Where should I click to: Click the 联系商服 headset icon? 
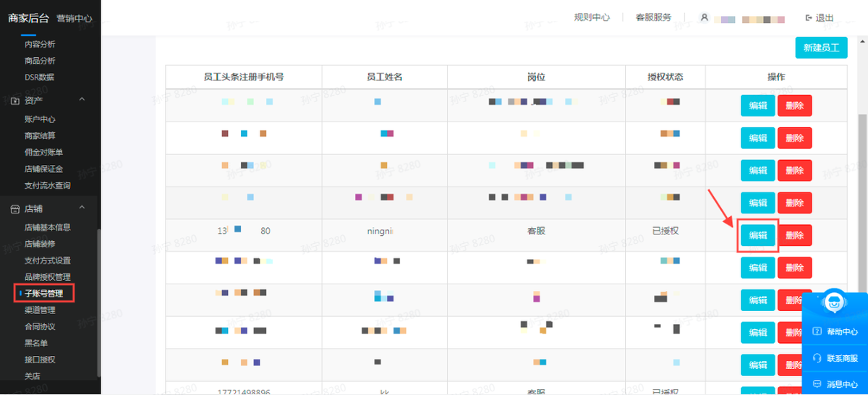pyautogui.click(x=817, y=358)
